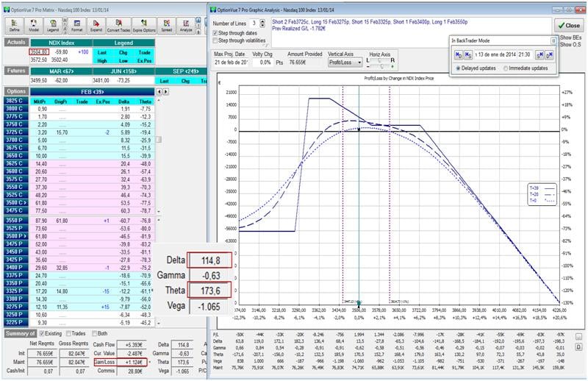The width and height of the screenshot is (588, 381).
Task: Show the Legend via toolbar icon
Action: tap(54, 25)
